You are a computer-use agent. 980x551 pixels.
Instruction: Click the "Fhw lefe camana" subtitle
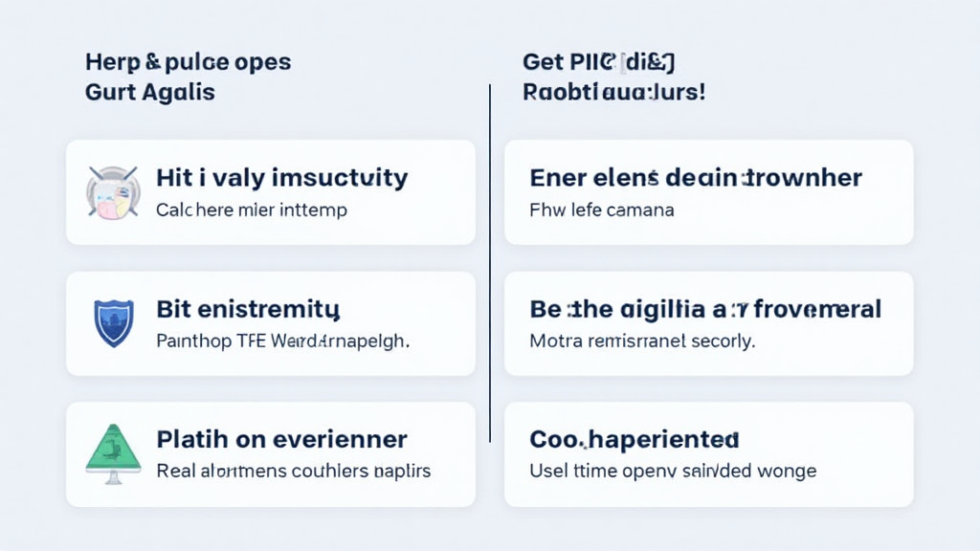click(602, 209)
